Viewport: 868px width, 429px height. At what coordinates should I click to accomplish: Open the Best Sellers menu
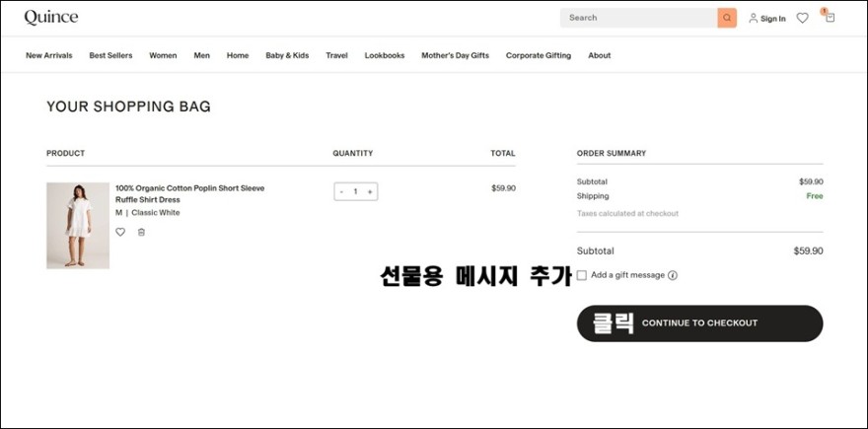pos(110,55)
